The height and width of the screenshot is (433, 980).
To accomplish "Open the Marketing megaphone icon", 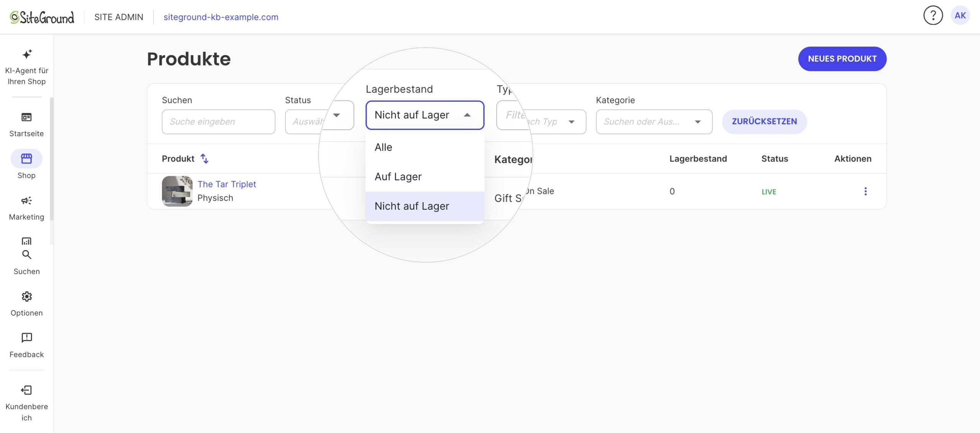I will tap(26, 200).
